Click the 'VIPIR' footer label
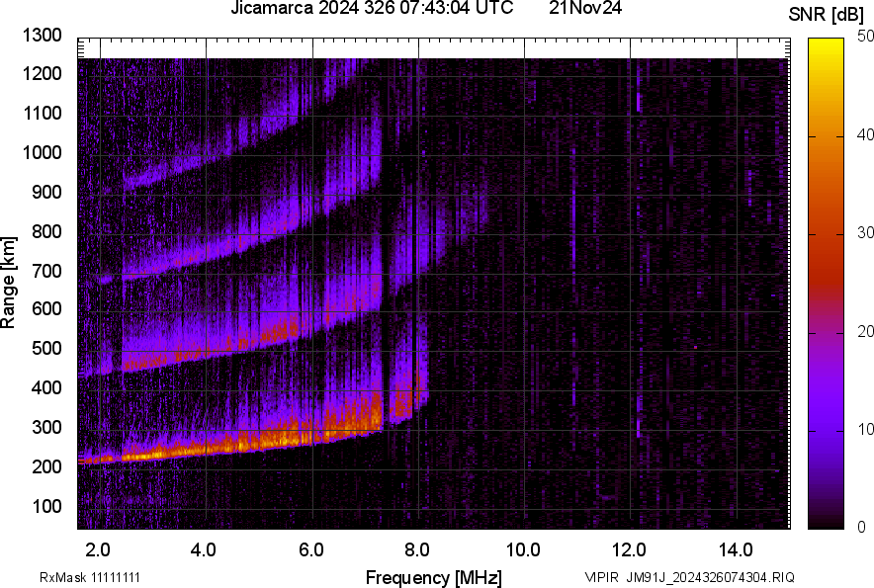The image size is (874, 588). pos(601,577)
